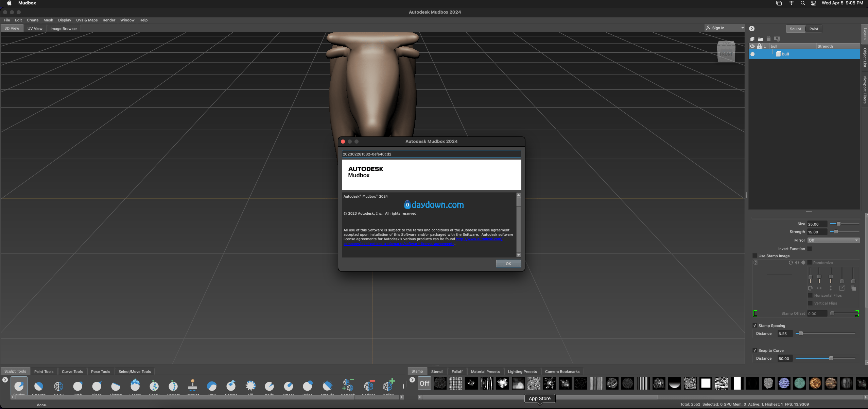Uncheck Snap to Curve checkbox
The width and height of the screenshot is (868, 409).
pyautogui.click(x=755, y=350)
